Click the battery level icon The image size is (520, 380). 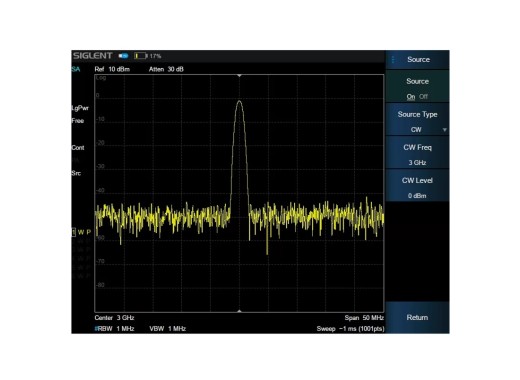(141, 56)
